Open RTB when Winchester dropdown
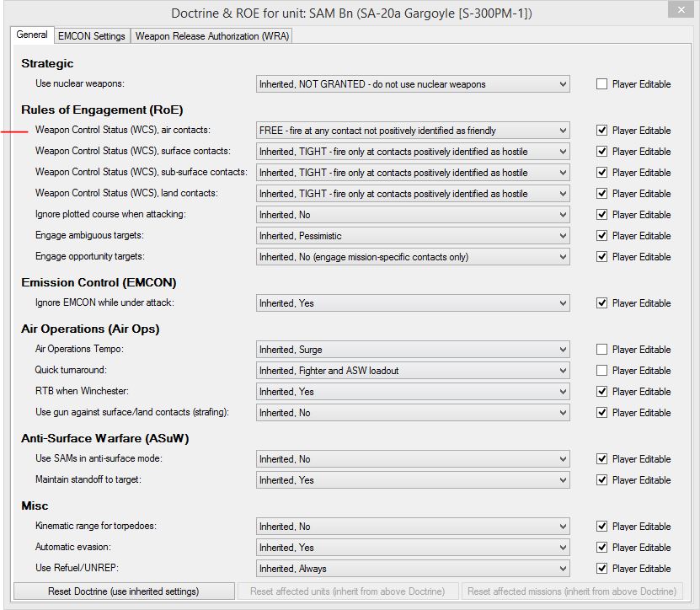700x610 pixels. click(413, 392)
